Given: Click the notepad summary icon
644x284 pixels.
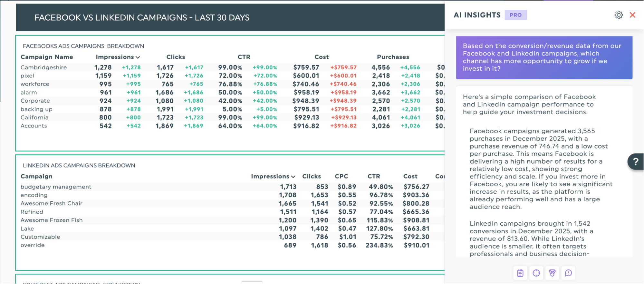Looking at the screenshot, I should (520, 273).
